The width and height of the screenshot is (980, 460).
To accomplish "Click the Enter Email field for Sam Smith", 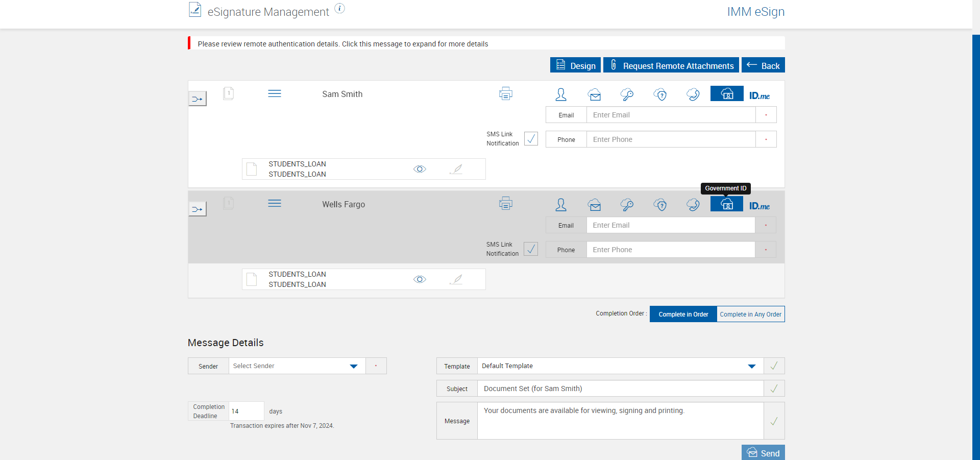I will [x=671, y=115].
